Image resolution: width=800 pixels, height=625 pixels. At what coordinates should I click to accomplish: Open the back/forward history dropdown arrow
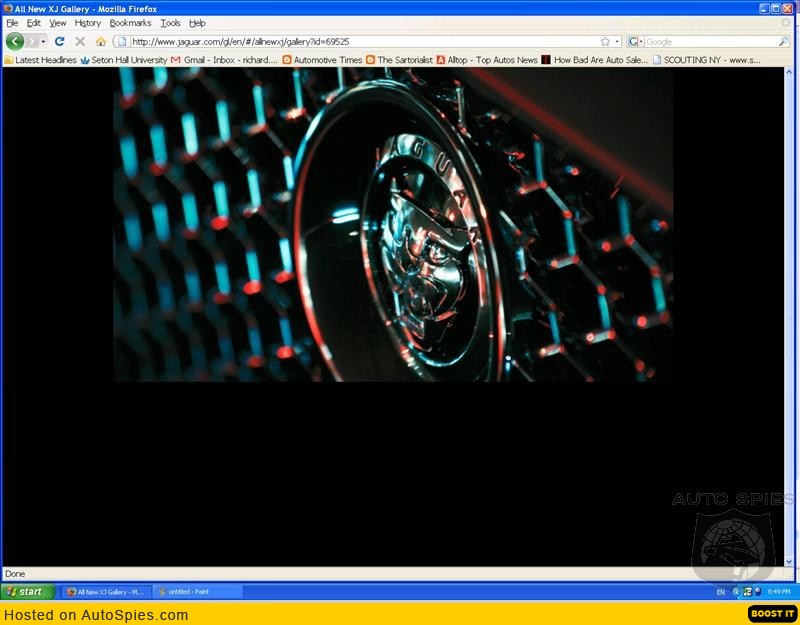coord(43,41)
